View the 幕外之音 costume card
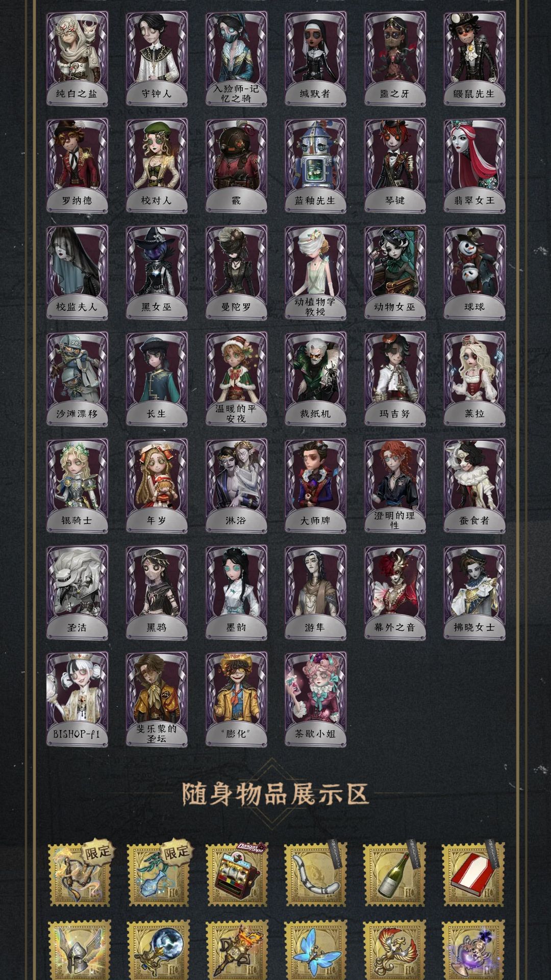This screenshot has height=980, width=551. coord(395,592)
